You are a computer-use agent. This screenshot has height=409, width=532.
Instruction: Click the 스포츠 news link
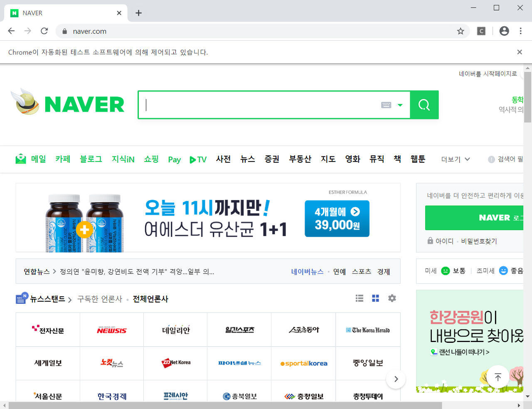coord(362,272)
